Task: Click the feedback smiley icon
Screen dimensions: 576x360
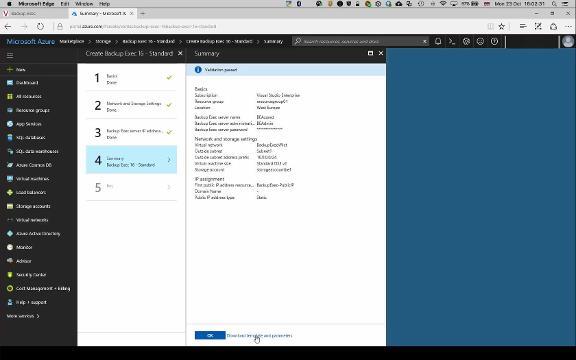Action: pyautogui.click(x=480, y=41)
